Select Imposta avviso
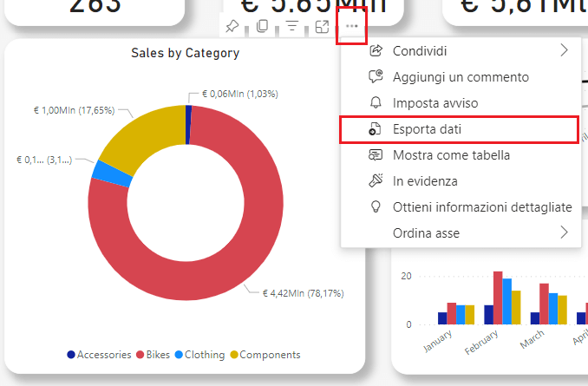 click(x=461, y=102)
